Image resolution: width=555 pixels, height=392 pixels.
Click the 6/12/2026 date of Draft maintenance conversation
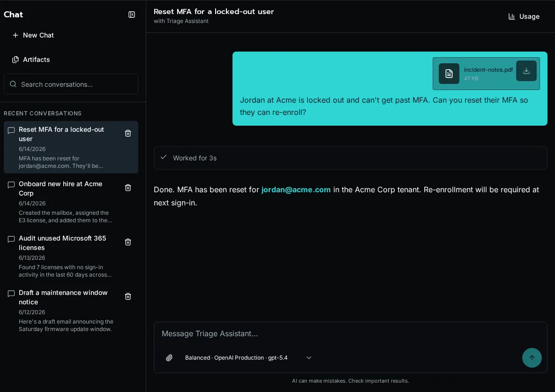pos(32,312)
